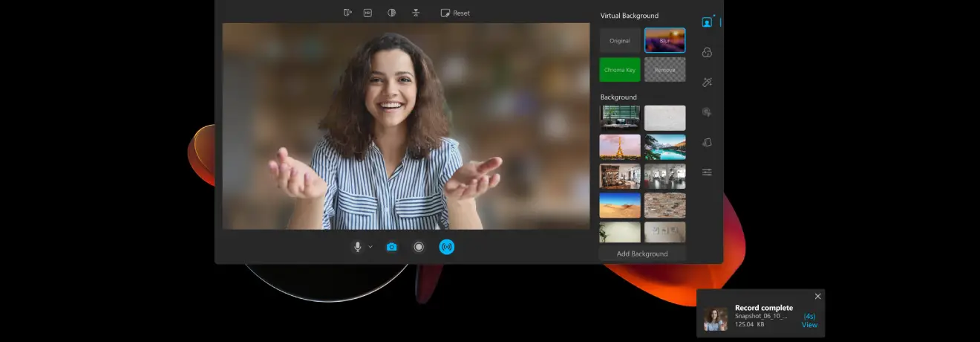Screen dimensions: 980x342
Task: Select the Blur virtual background
Action: pos(665,40)
